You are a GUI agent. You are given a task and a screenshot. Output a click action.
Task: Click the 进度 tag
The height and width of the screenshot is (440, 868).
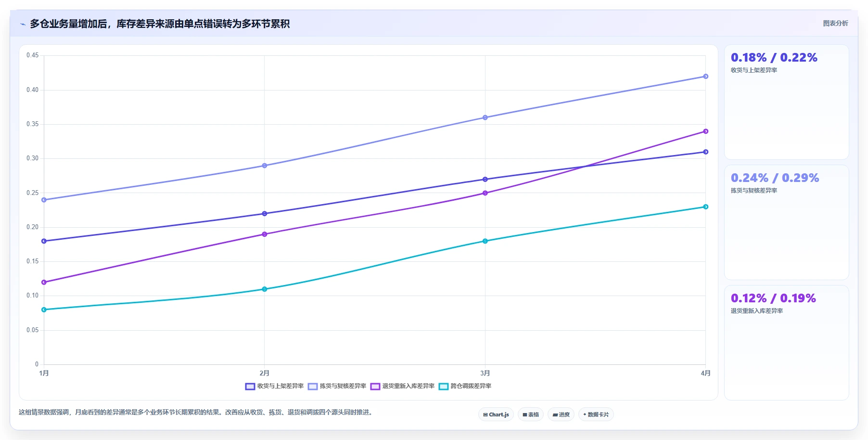[561, 414]
